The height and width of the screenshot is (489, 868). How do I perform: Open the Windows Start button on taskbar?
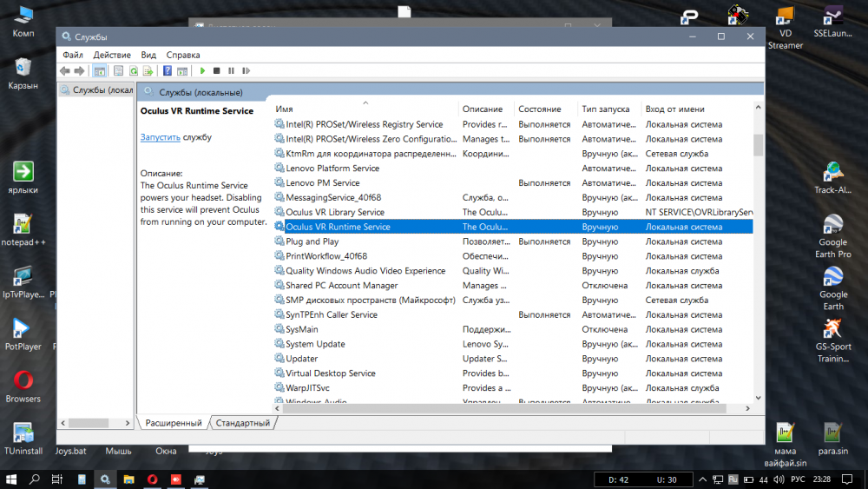tap(12, 479)
